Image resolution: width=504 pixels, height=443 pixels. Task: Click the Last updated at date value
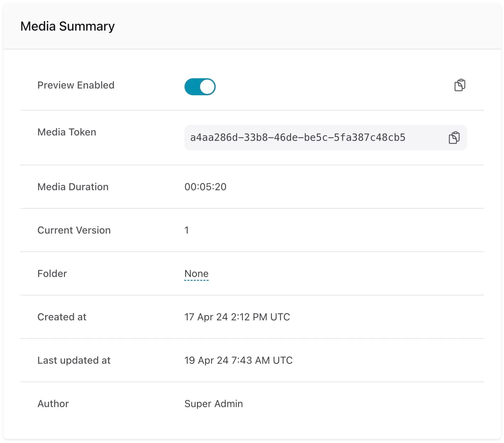[x=238, y=360]
